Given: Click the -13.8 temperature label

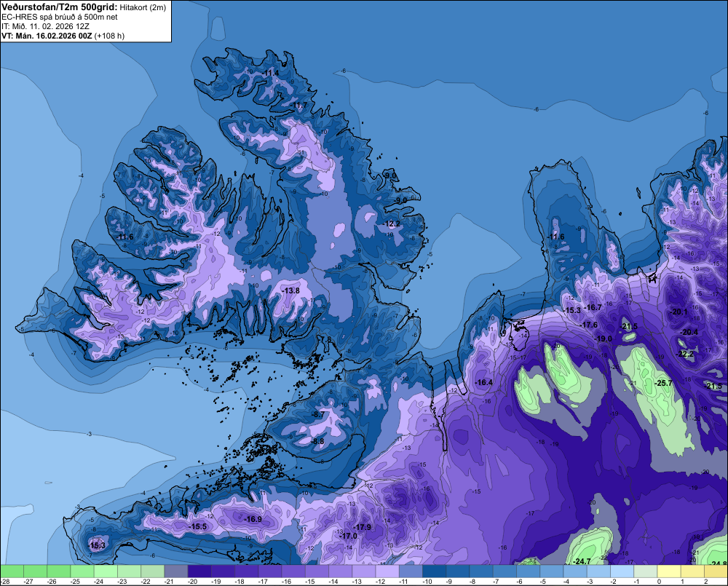Looking at the screenshot, I should 292,290.
